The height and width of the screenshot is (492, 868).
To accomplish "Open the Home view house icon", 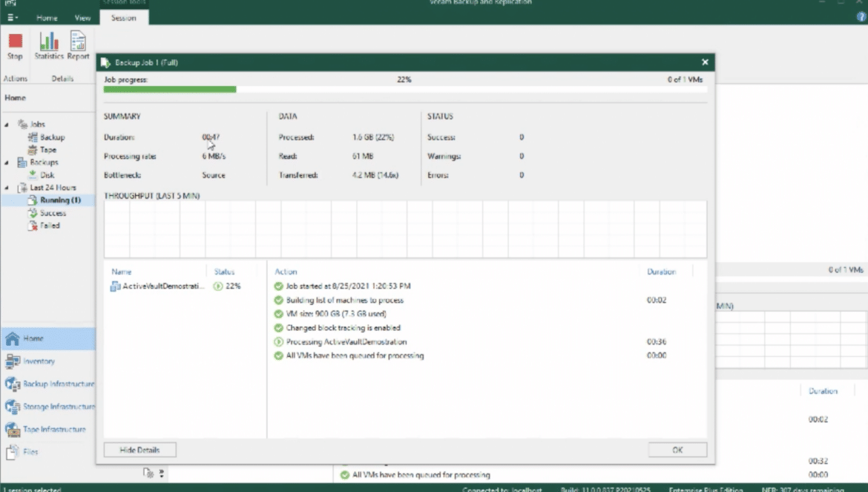I will (x=12, y=338).
